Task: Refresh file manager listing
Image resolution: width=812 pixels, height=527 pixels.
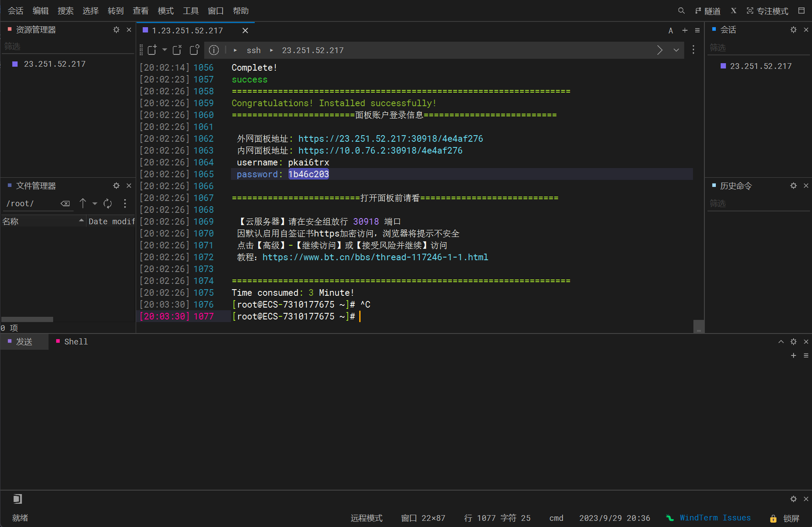Action: (x=108, y=204)
